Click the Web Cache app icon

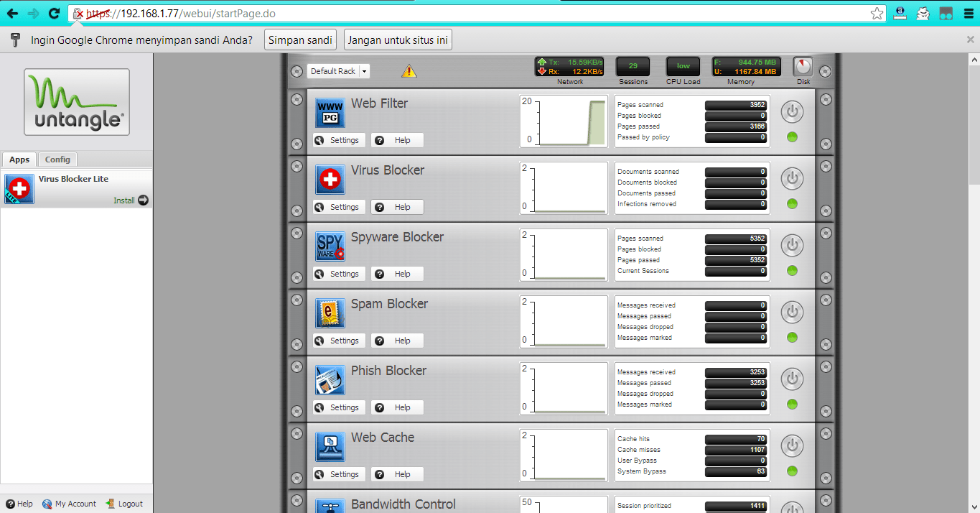coord(330,447)
